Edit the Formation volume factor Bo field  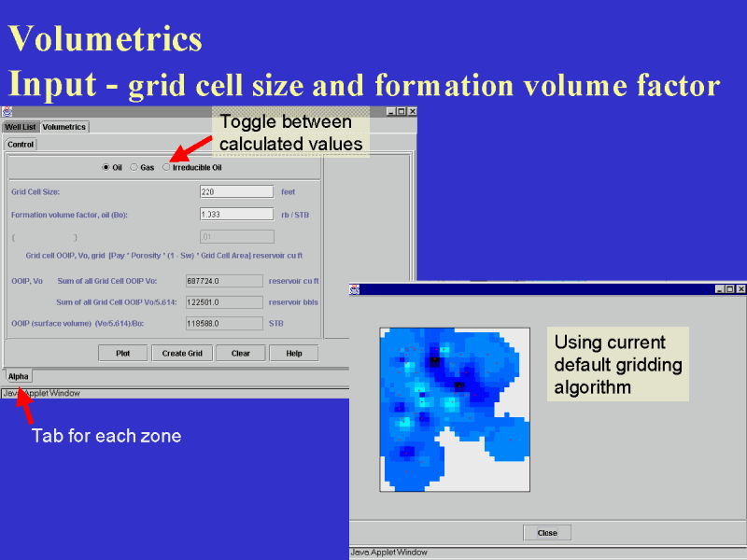coord(237,215)
